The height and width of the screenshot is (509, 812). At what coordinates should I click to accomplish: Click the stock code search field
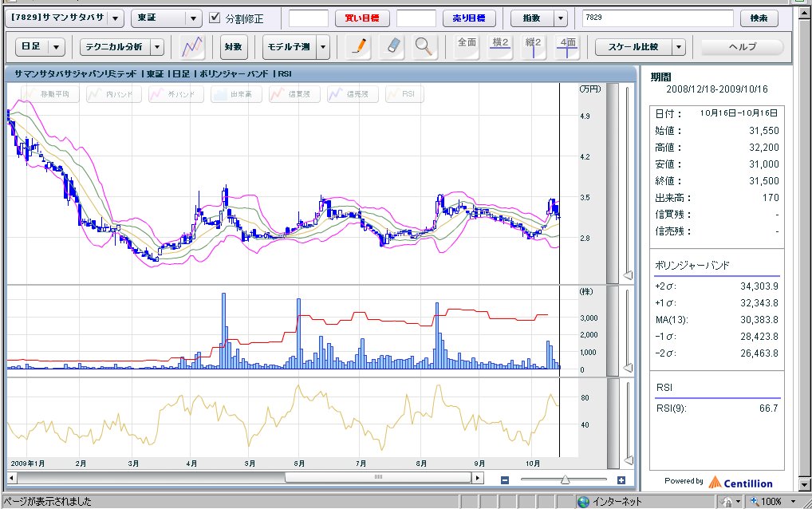pos(656,18)
